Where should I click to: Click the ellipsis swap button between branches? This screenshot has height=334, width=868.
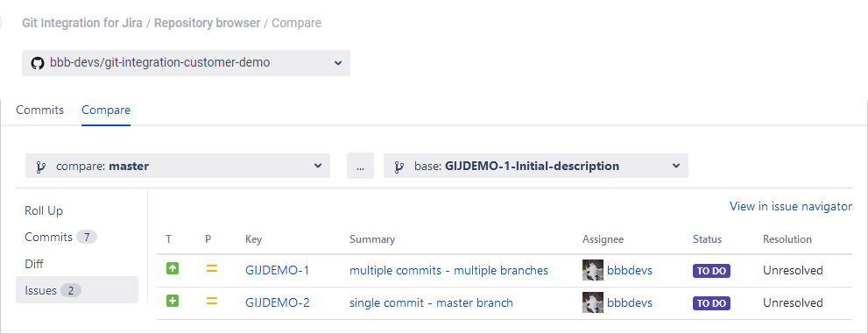[360, 166]
